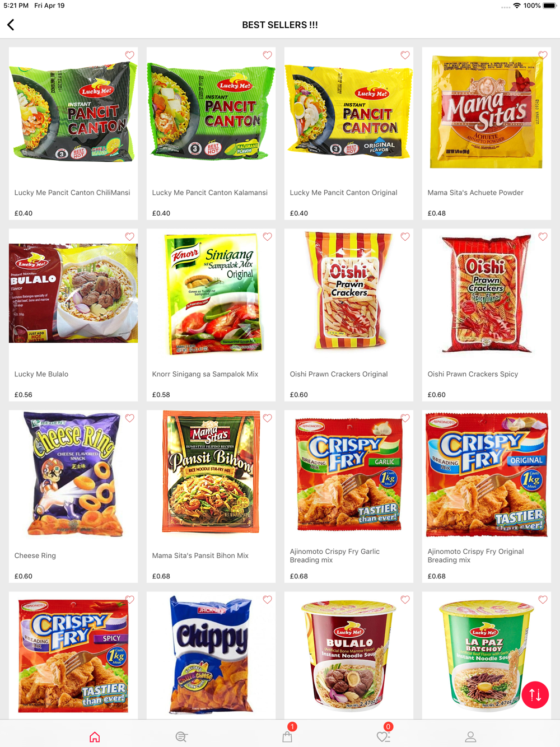View Lucky Me Pancit Canton Original £0.40 price
The height and width of the screenshot is (747, 560).
click(299, 213)
